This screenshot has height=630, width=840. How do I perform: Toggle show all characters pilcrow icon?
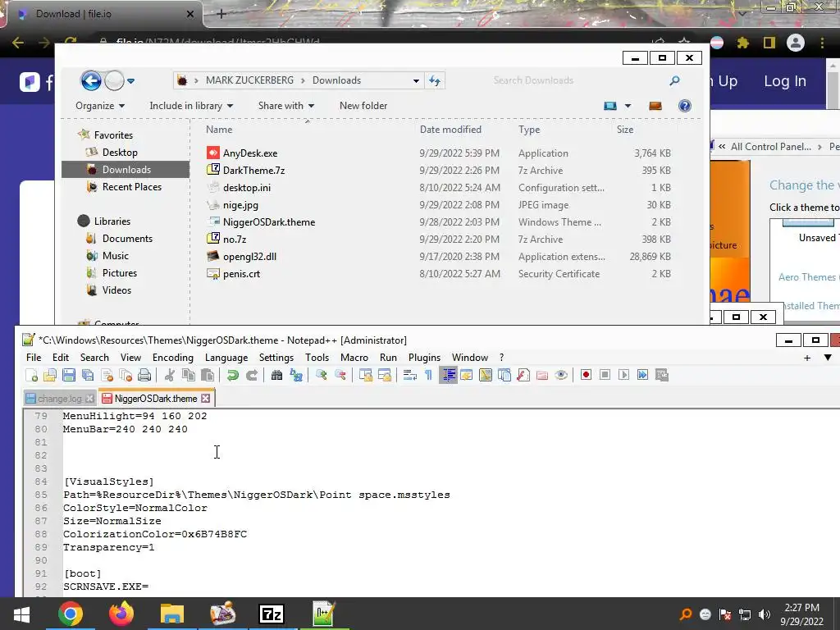tap(428, 375)
